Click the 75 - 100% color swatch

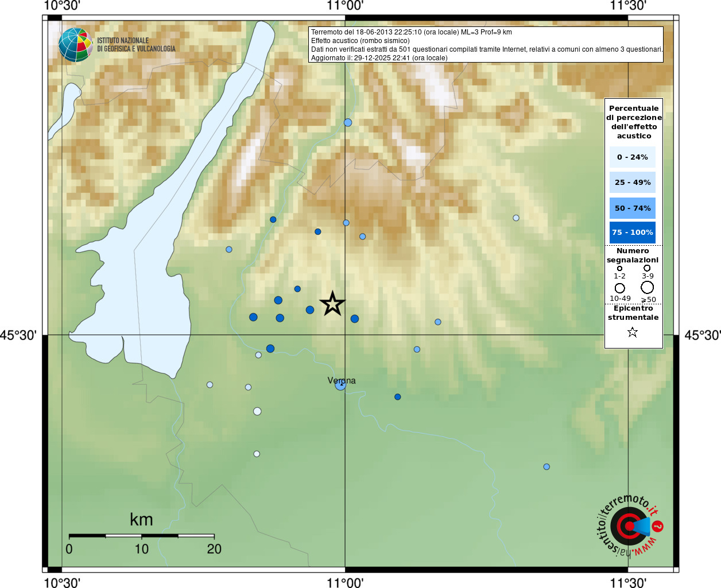[633, 233]
